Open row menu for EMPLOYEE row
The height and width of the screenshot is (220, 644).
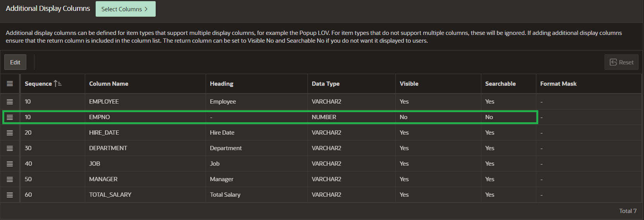click(10, 102)
